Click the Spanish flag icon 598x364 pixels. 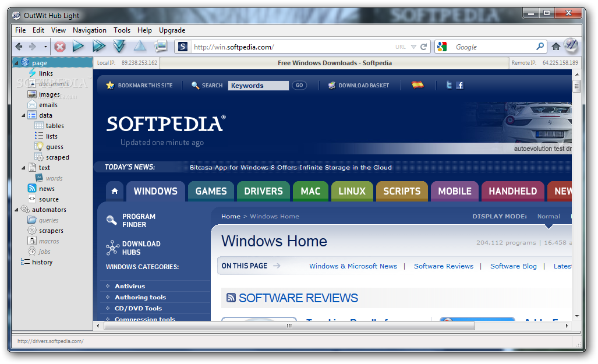click(417, 85)
